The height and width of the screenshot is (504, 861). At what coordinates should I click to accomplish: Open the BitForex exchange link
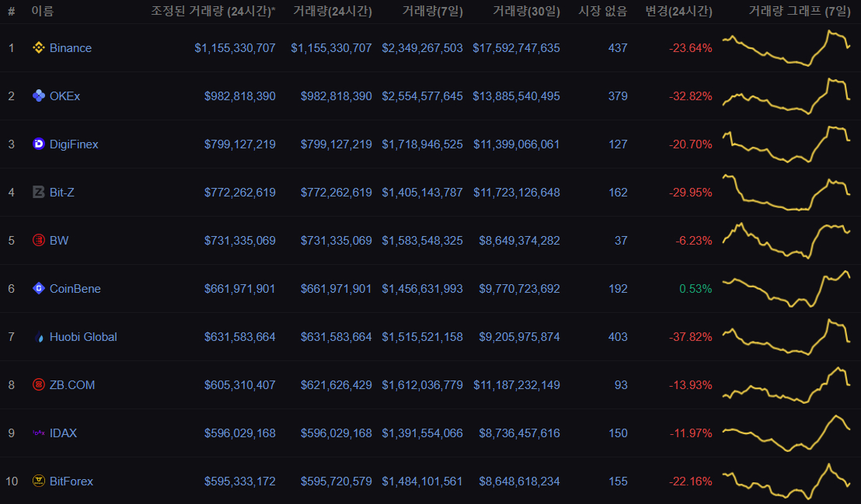(x=71, y=481)
